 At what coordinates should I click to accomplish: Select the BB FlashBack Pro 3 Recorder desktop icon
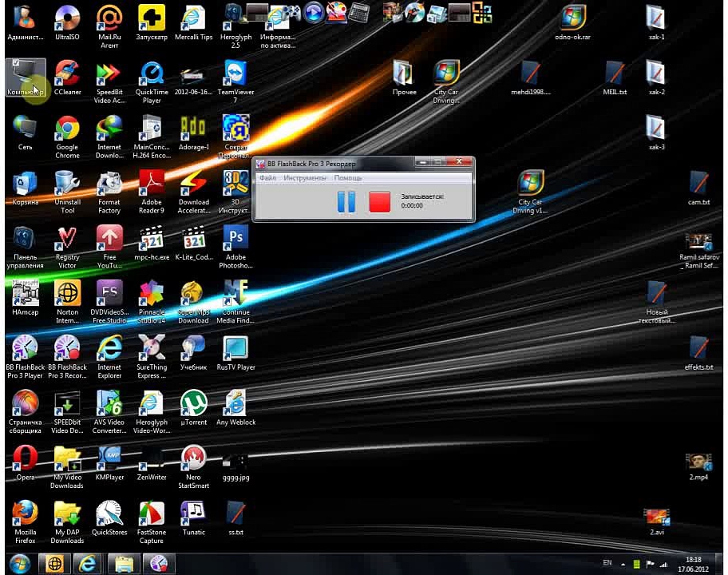pos(67,358)
